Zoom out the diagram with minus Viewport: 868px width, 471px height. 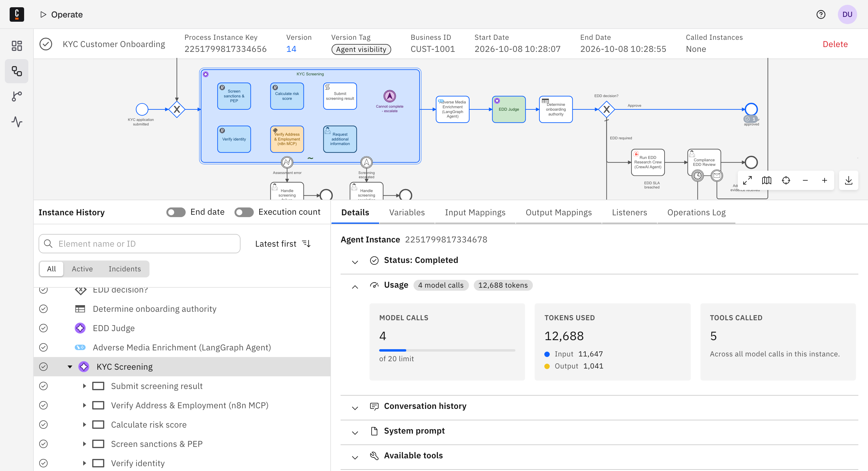(805, 180)
